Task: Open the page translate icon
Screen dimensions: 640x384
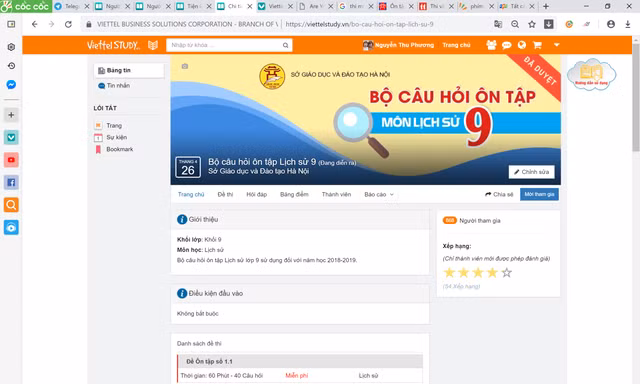Action: pyautogui.click(x=498, y=24)
